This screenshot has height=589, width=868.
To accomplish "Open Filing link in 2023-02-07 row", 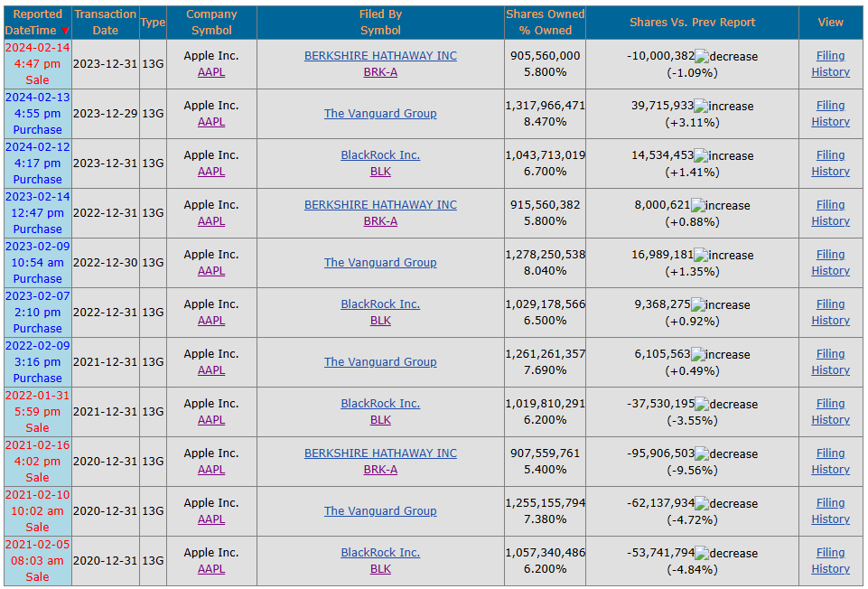I will 830,304.
